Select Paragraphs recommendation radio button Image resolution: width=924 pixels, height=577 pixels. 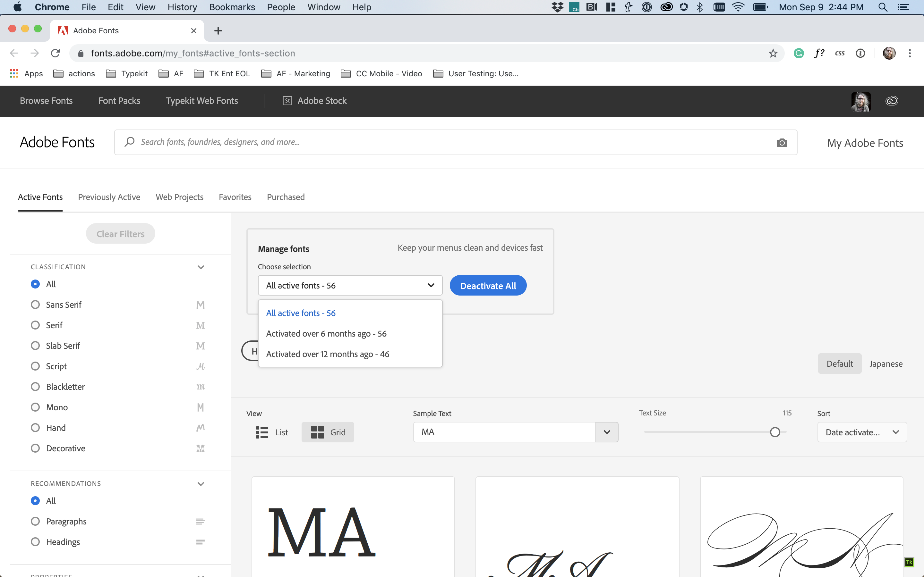(35, 521)
